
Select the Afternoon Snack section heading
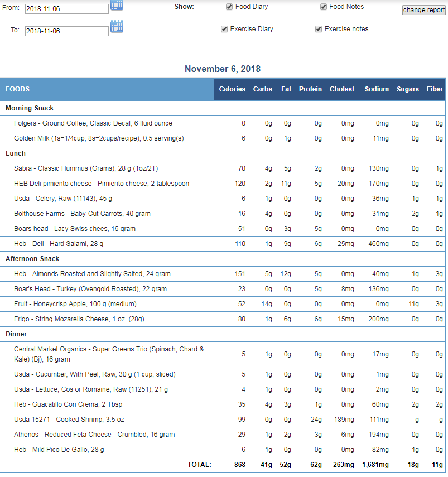[x=32, y=259]
